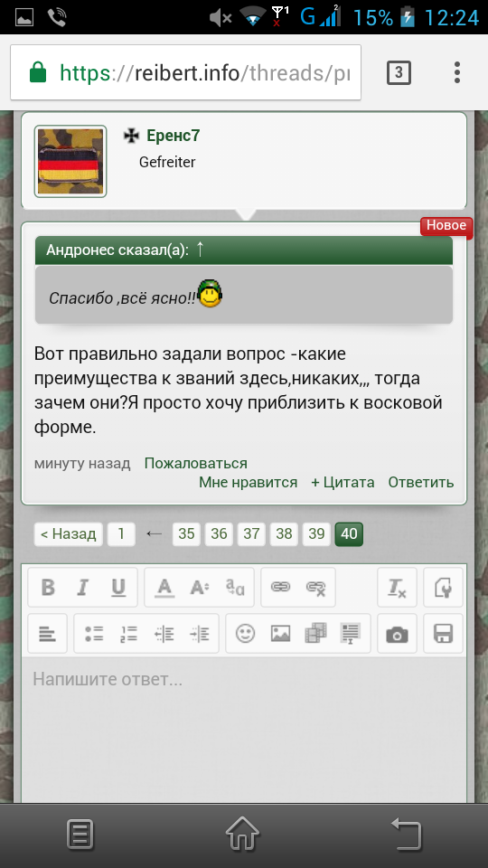Upload a photo with camera icon

point(397,633)
